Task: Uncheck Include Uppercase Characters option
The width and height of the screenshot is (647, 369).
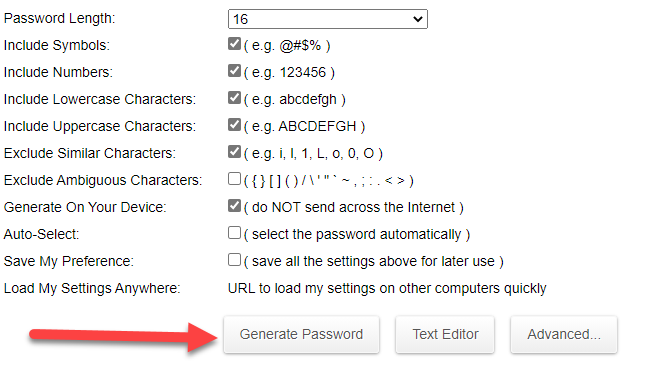Action: 234,125
